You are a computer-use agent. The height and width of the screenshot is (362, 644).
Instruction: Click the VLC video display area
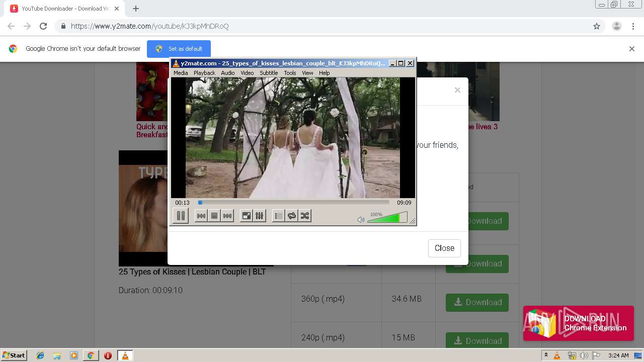point(293,137)
